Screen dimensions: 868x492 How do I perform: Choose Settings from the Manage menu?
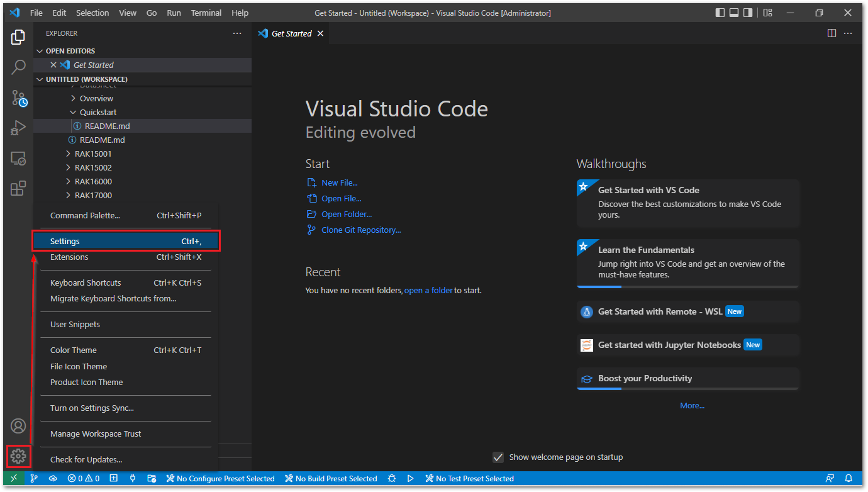(126, 241)
